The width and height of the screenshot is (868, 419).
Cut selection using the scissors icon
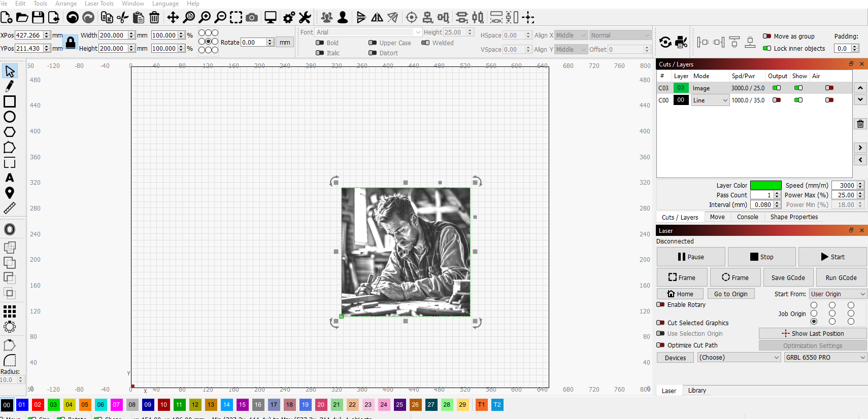(x=122, y=18)
